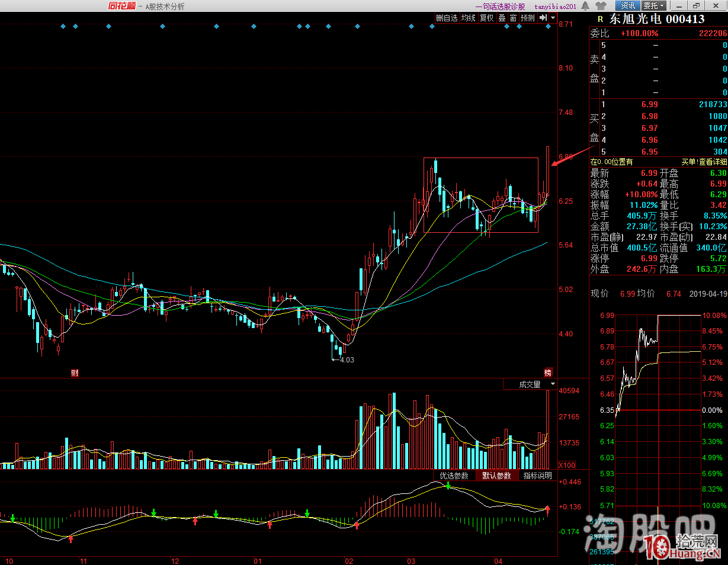728x565 pixels.
Task: Click the 02 month label on time axis
Action: (x=349, y=560)
